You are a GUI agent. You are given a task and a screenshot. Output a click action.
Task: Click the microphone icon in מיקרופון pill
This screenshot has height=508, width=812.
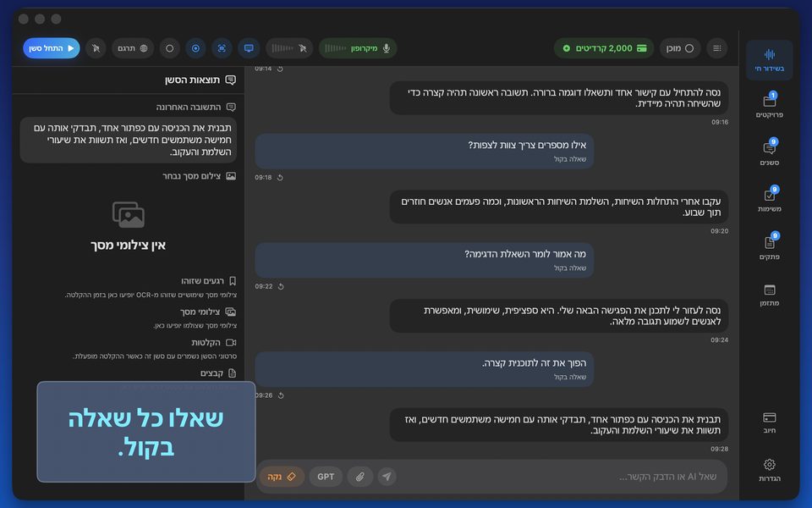coord(386,48)
